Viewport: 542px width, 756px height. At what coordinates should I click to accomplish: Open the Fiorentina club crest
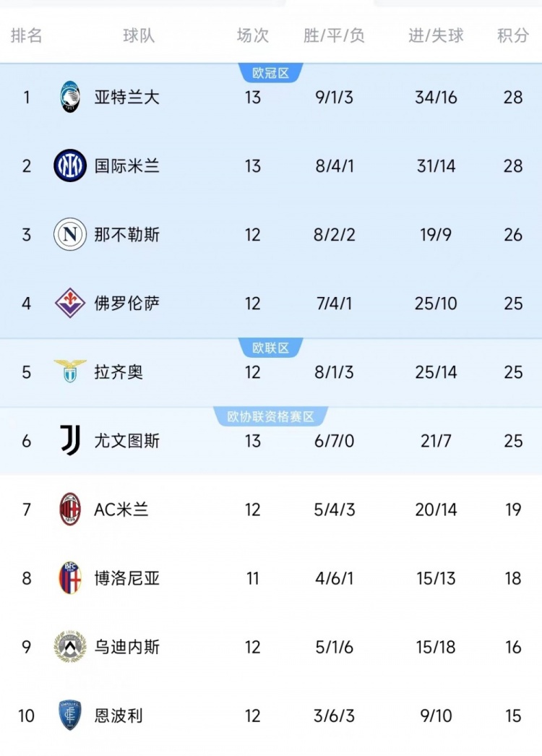pyautogui.click(x=70, y=303)
